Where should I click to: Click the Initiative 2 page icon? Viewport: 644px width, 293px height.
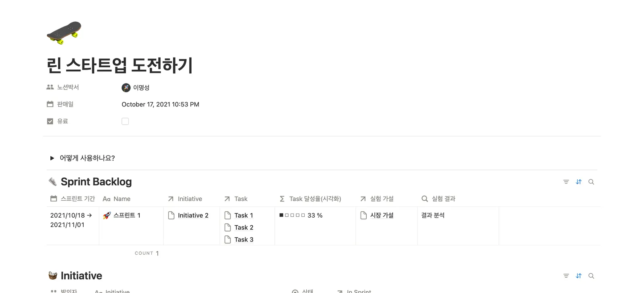[x=171, y=215]
